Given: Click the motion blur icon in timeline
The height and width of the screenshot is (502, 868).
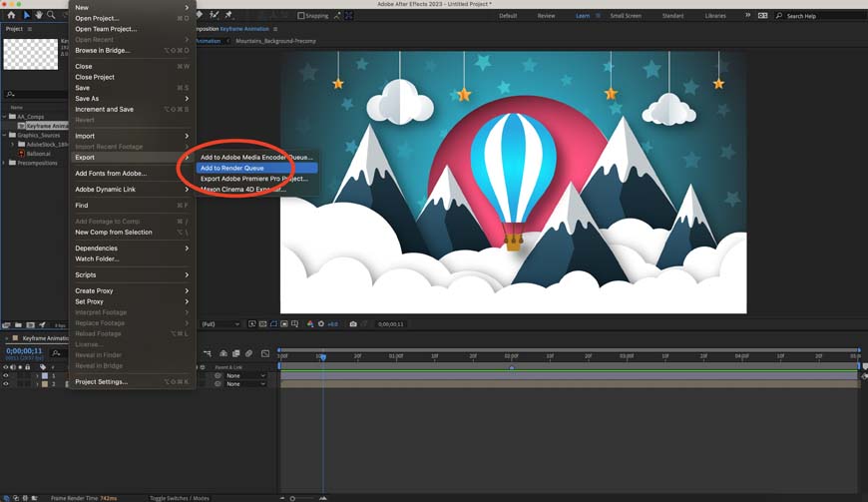Looking at the screenshot, I should (249, 353).
